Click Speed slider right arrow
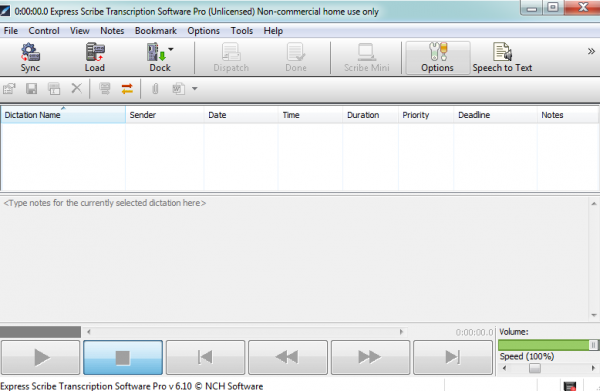600x391 pixels. point(593,368)
